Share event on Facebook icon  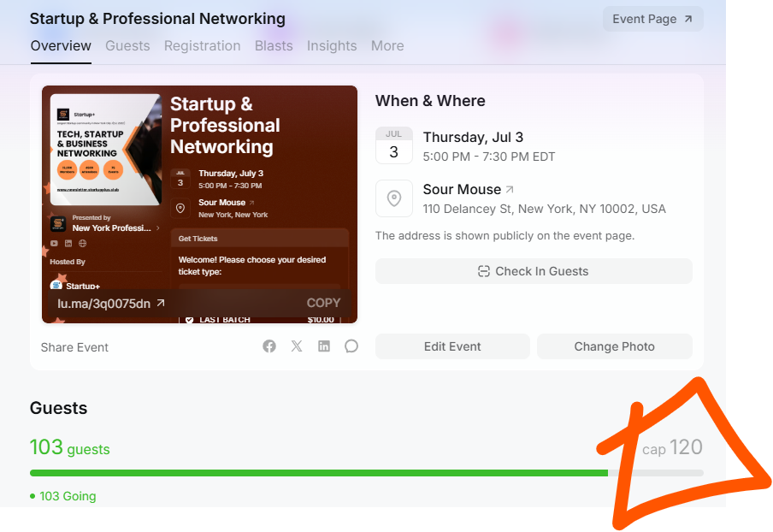269,346
